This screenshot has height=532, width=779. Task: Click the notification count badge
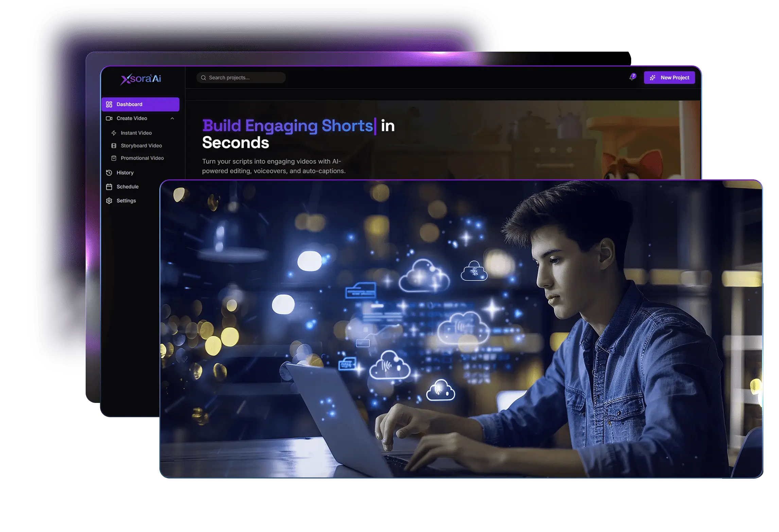pyautogui.click(x=634, y=75)
